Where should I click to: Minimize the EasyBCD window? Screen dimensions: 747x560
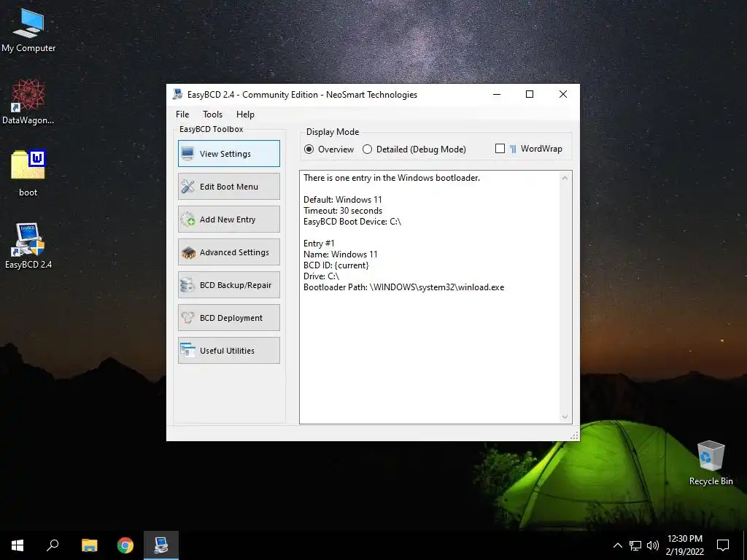click(497, 94)
